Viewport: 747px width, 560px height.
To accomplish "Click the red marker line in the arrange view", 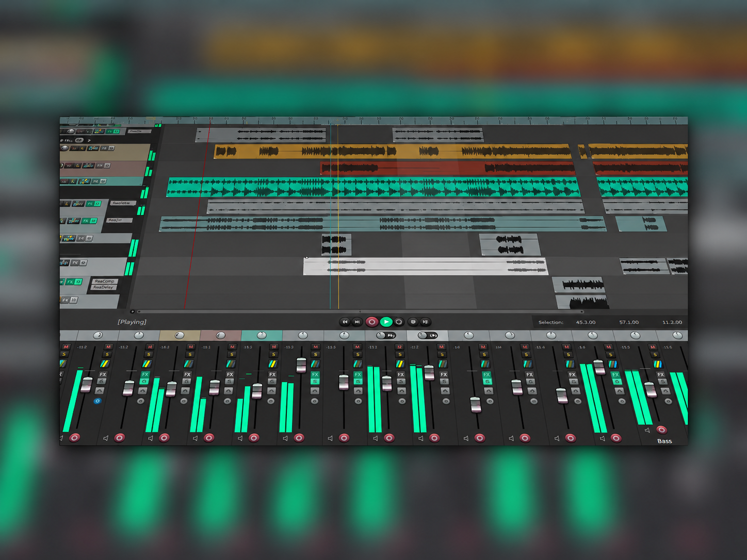I will (x=198, y=217).
